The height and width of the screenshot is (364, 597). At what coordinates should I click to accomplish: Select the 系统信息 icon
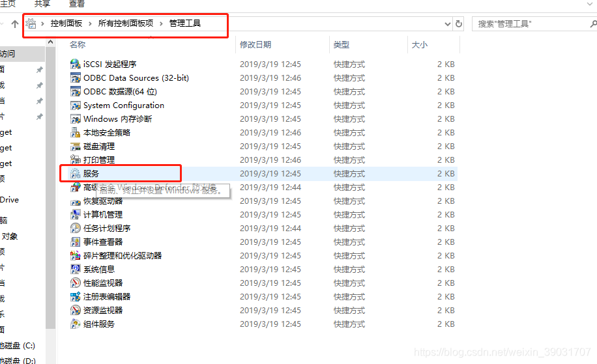click(76, 270)
